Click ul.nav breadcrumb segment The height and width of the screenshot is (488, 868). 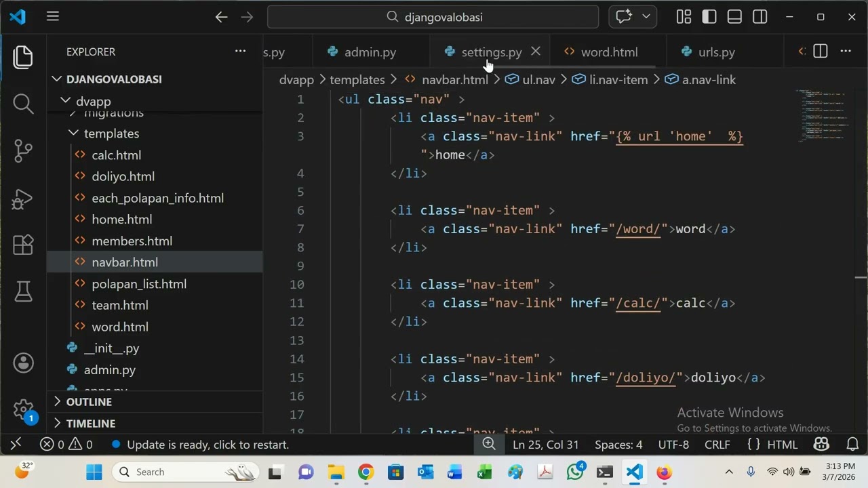[530, 80]
